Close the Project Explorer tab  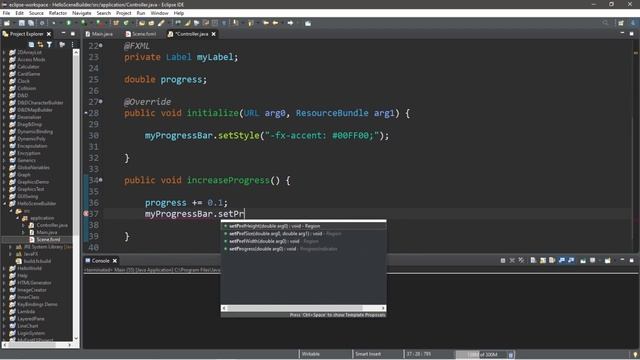[49, 34]
